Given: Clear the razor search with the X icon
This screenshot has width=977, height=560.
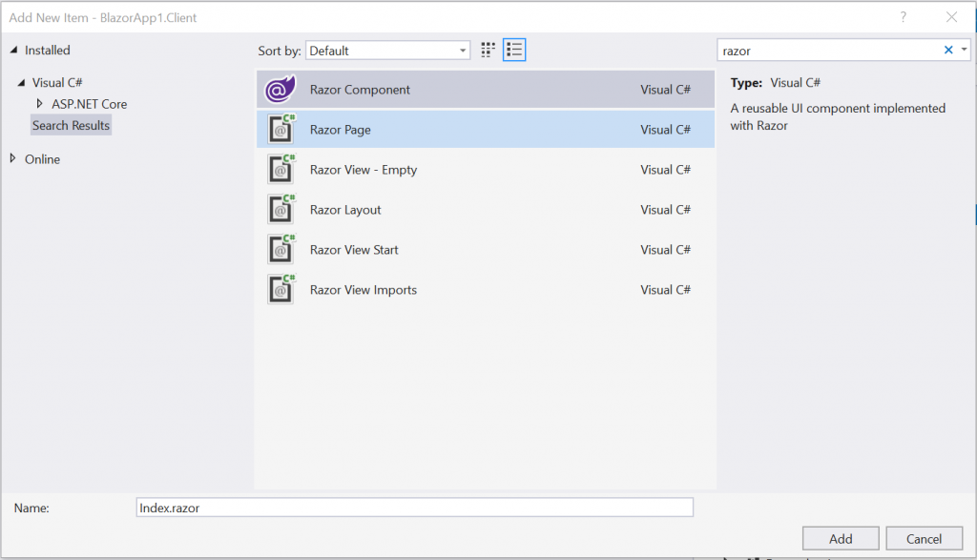Looking at the screenshot, I should pyautogui.click(x=947, y=50).
